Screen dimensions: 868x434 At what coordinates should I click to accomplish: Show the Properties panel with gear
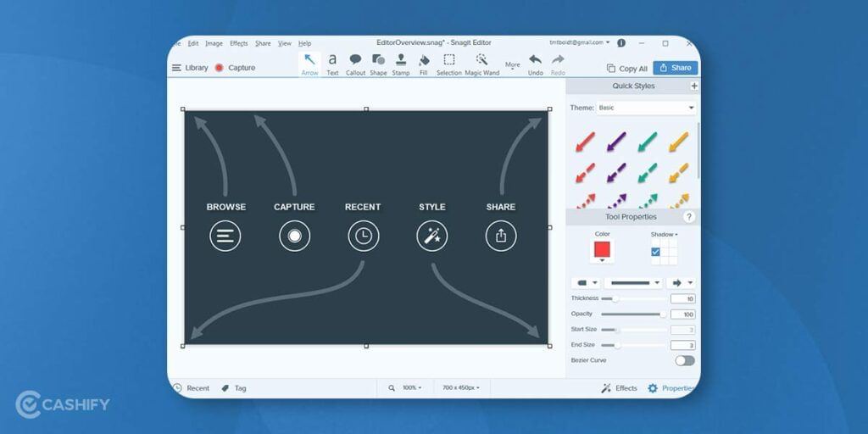pyautogui.click(x=671, y=388)
